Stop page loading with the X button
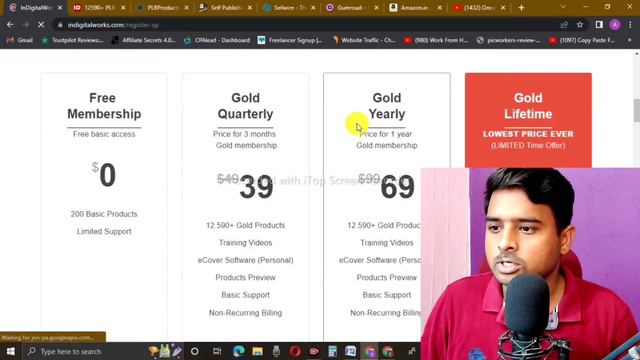The height and width of the screenshot is (360, 640). [41, 25]
